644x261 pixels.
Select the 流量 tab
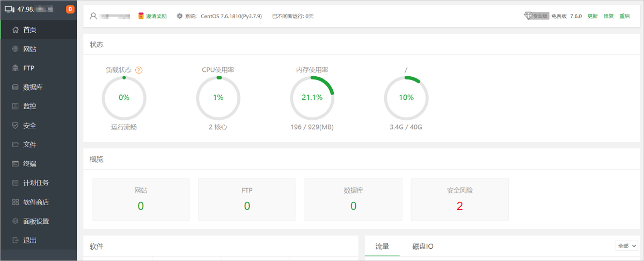(382, 247)
